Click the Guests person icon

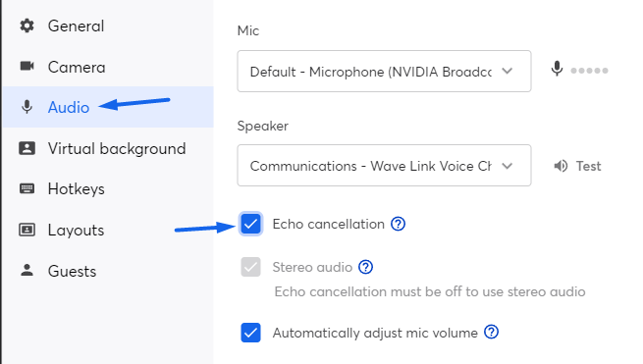pos(27,270)
